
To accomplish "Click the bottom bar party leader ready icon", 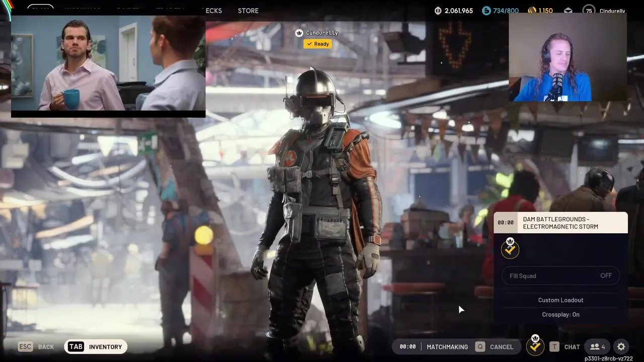I will [x=535, y=345].
